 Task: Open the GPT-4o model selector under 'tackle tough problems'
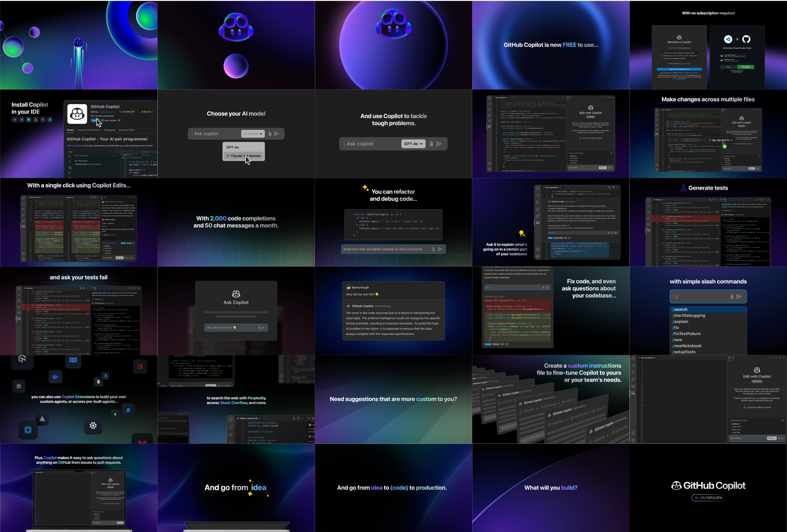413,144
